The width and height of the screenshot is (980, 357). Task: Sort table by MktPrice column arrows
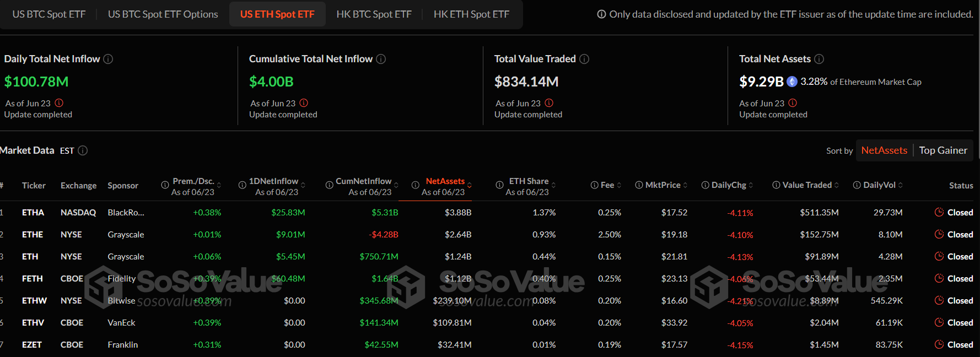[685, 185]
